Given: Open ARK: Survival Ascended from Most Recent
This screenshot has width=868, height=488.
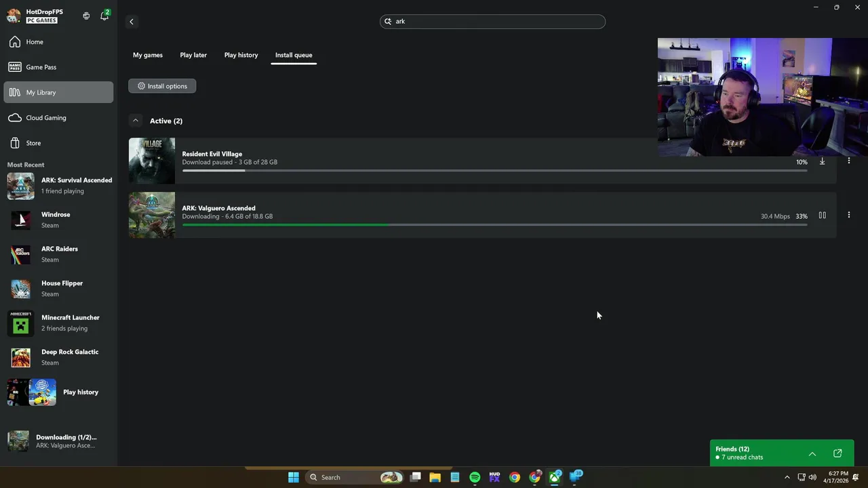Looking at the screenshot, I should (x=60, y=186).
